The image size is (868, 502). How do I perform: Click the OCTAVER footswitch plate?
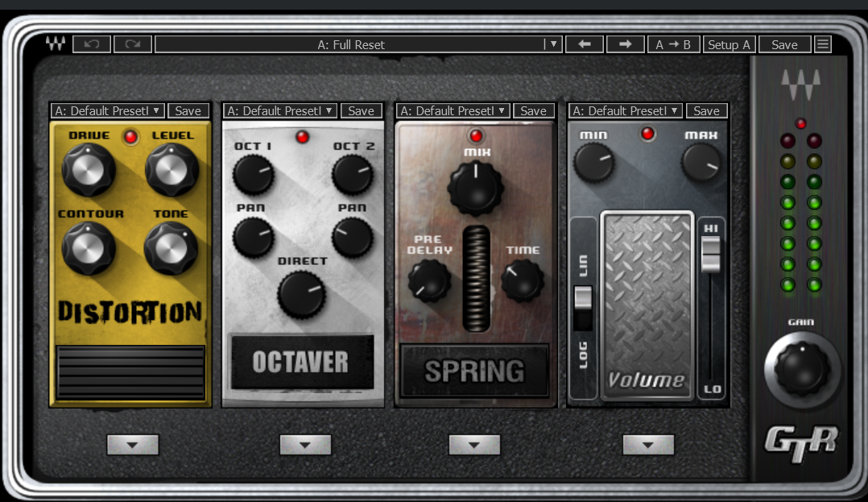[x=302, y=362]
